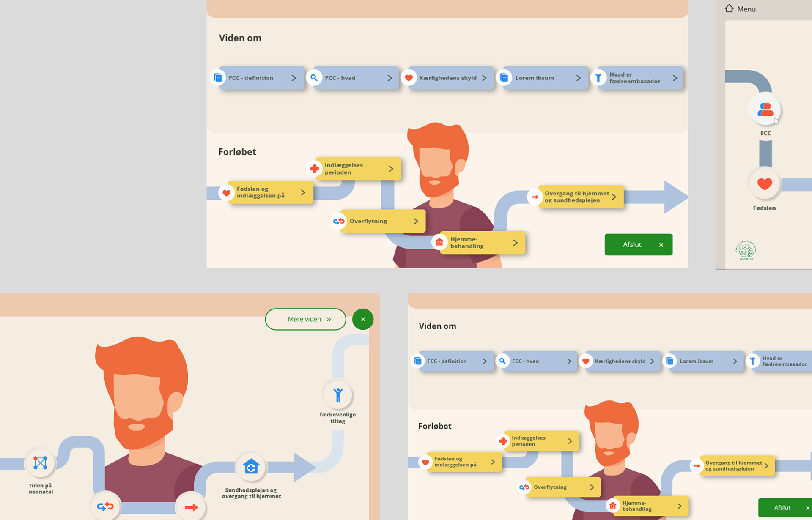The image size is (812, 520).
Task: Select the Fødslen heart icon node
Action: tap(765, 184)
